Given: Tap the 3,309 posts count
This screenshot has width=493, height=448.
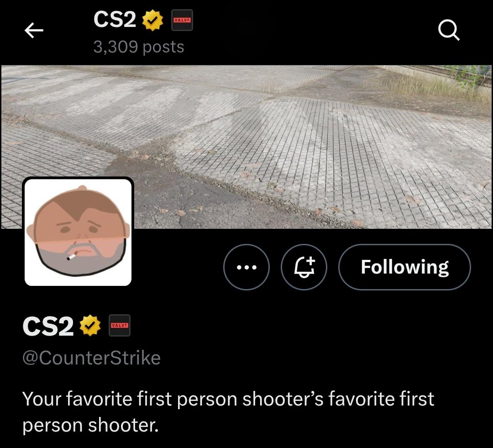Looking at the screenshot, I should [139, 47].
